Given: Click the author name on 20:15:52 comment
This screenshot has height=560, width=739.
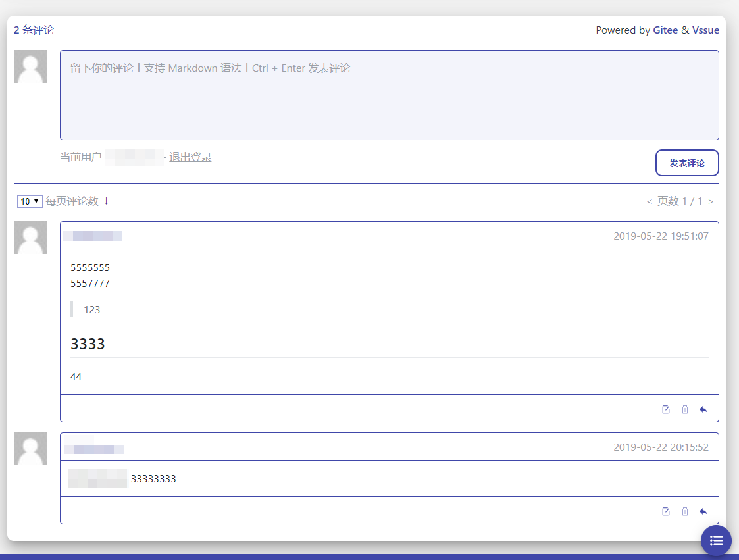Looking at the screenshot, I should 94,449.
